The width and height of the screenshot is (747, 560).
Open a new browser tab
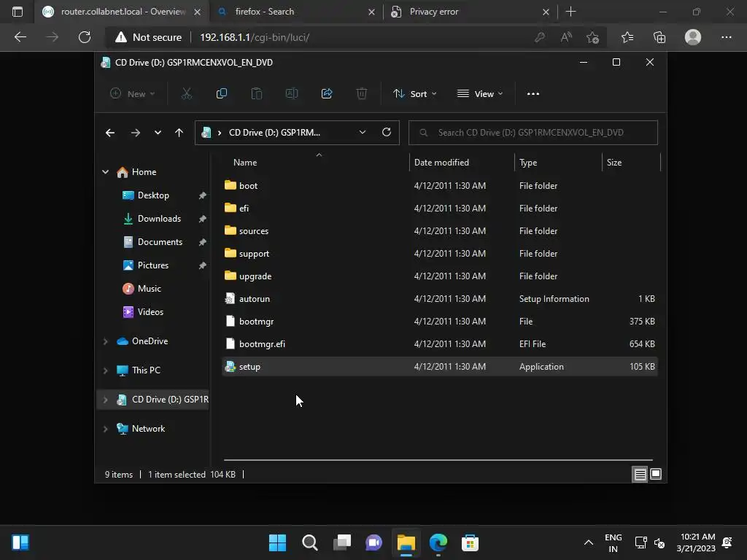click(x=570, y=12)
